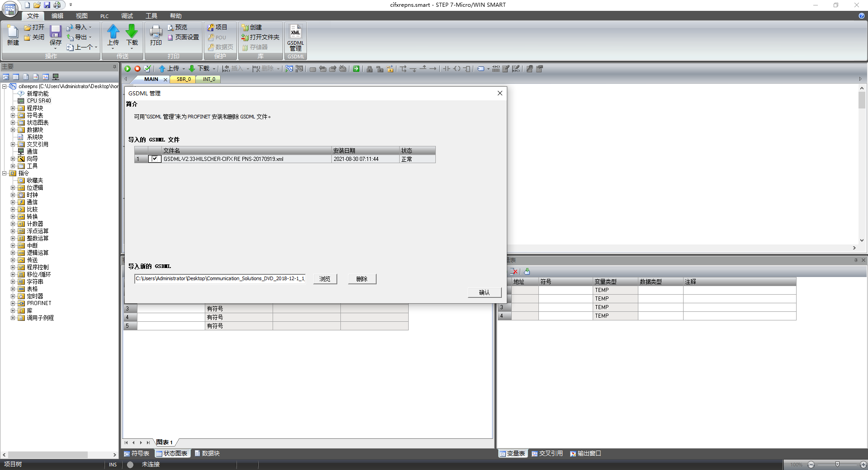Switch to the SBR_0 editor tab
Image resolution: width=868 pixels, height=470 pixels.
click(184, 79)
